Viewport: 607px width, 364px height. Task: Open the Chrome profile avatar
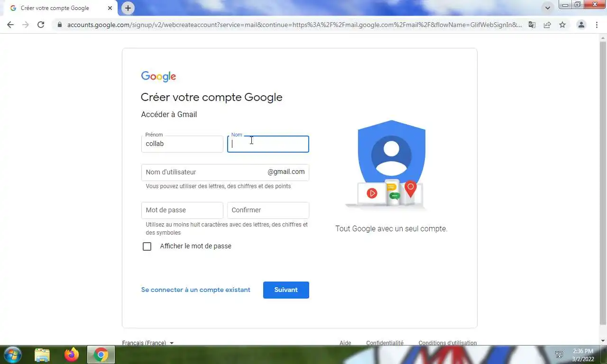tap(581, 25)
